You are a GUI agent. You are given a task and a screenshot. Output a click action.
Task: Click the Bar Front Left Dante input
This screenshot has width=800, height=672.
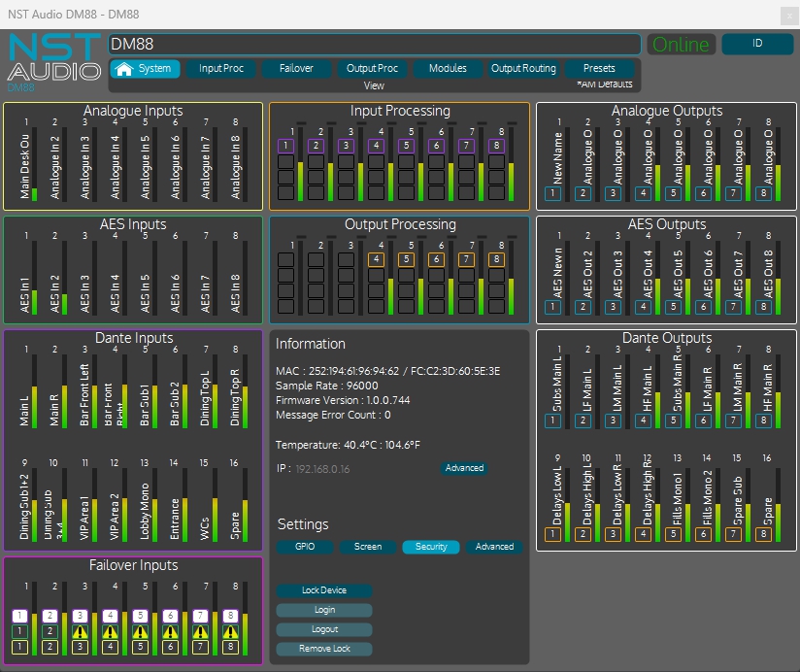coord(84,395)
